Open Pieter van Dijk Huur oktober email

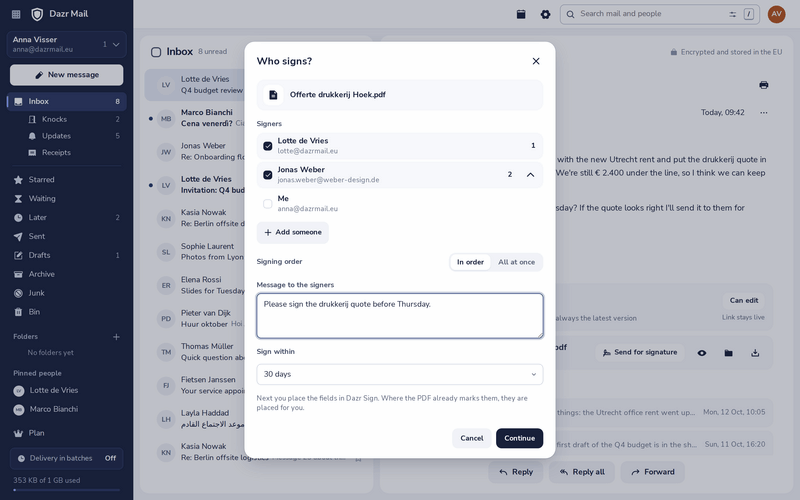pyautogui.click(x=195, y=319)
